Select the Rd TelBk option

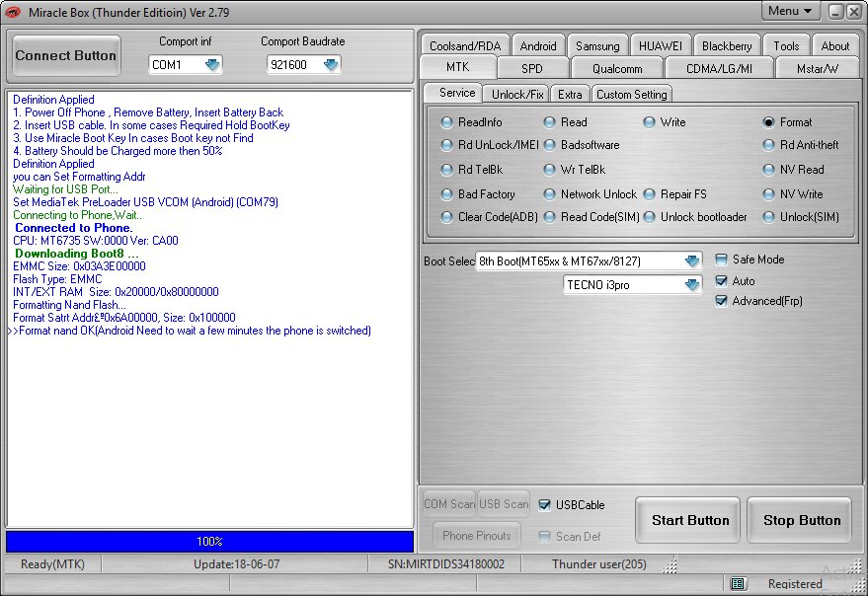[x=446, y=170]
